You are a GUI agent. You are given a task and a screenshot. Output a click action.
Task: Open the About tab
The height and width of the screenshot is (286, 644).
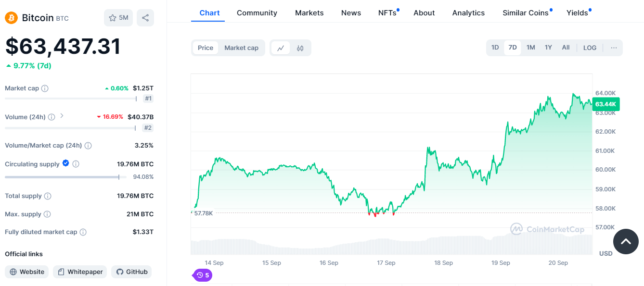point(424,13)
